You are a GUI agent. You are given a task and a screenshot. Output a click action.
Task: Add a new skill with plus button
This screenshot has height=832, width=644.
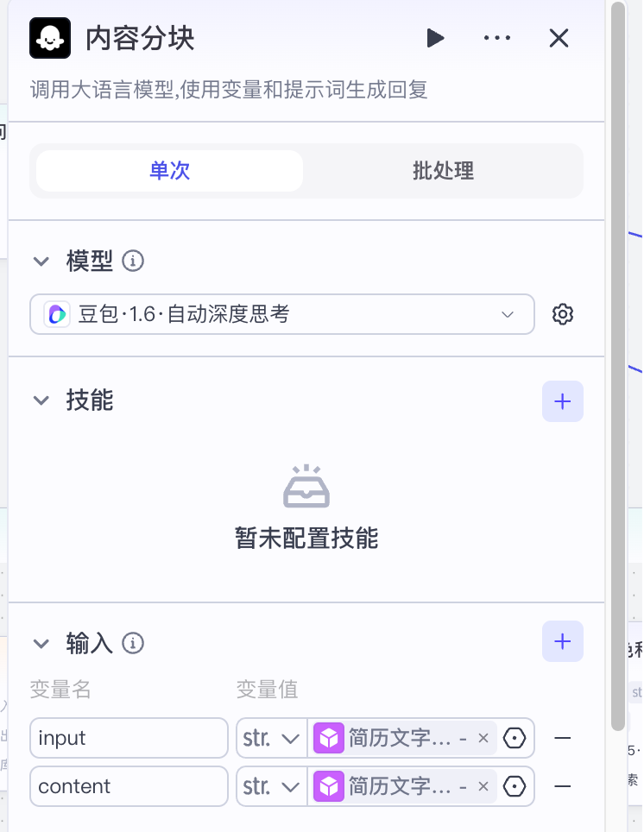(563, 401)
